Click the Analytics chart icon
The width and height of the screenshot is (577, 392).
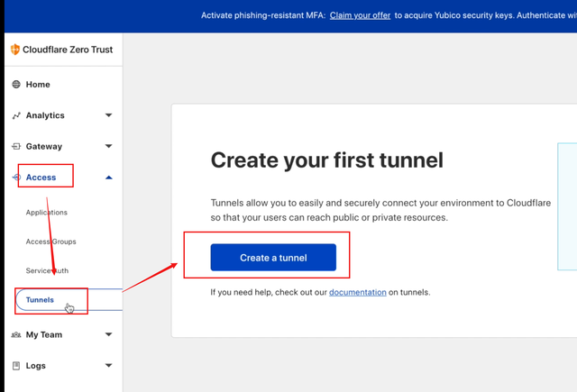click(x=16, y=115)
